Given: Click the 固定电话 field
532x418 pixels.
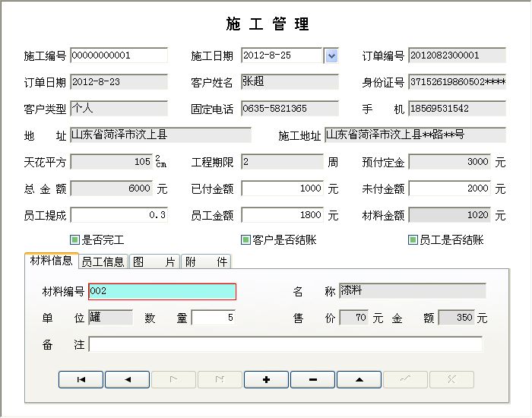Looking at the screenshot, I should point(290,108).
